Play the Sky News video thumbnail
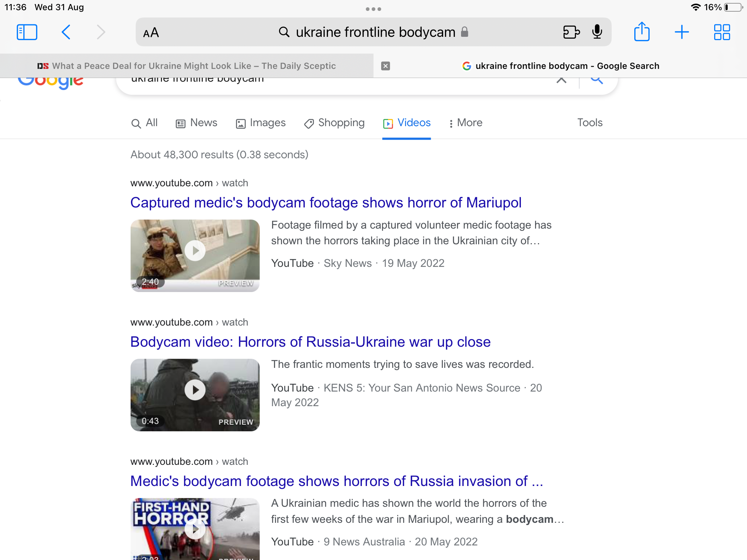The width and height of the screenshot is (747, 560). tap(195, 251)
